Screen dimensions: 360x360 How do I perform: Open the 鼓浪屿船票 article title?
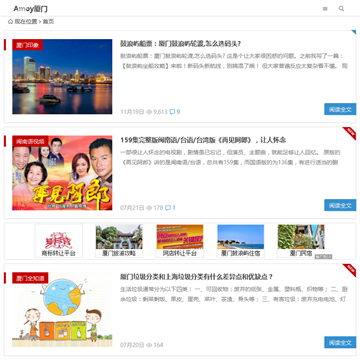pyautogui.click(x=180, y=44)
